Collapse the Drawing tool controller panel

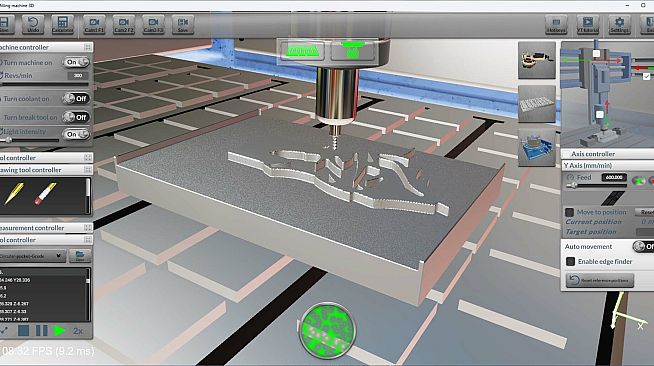click(x=88, y=170)
